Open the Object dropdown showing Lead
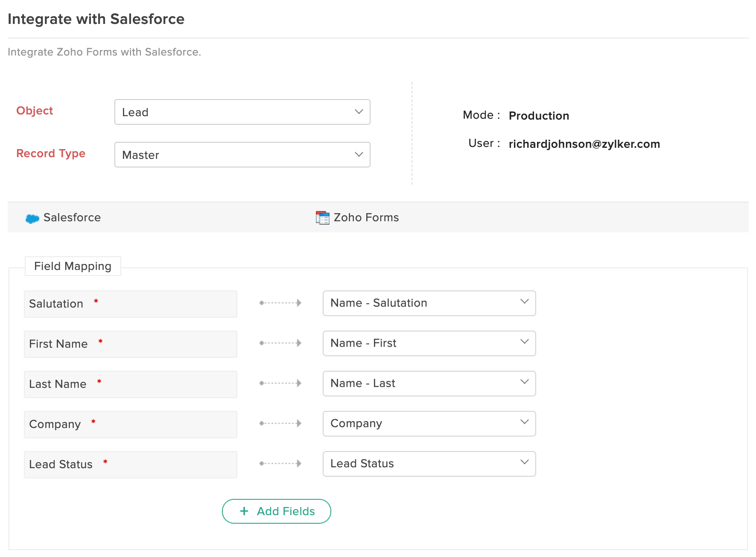This screenshot has width=756, height=557. pyautogui.click(x=242, y=112)
